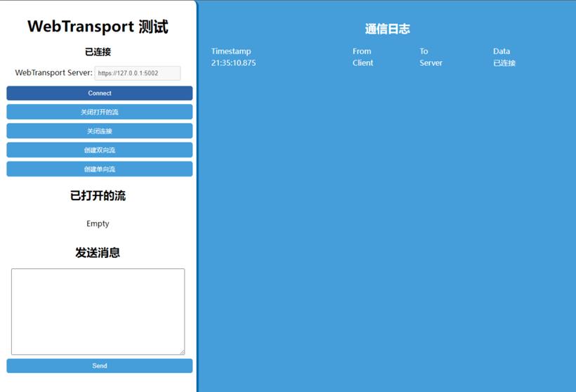Image resolution: width=576 pixels, height=392 pixels.
Task: Click the textarea resize handle corner
Action: [x=181, y=351]
